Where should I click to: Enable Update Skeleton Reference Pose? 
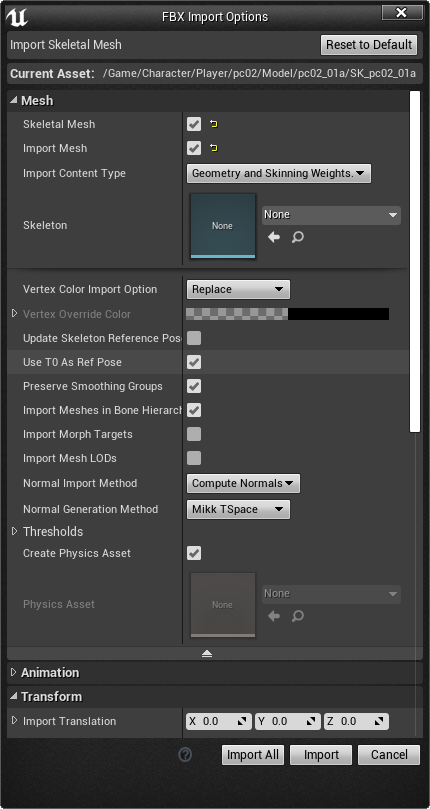(194, 338)
